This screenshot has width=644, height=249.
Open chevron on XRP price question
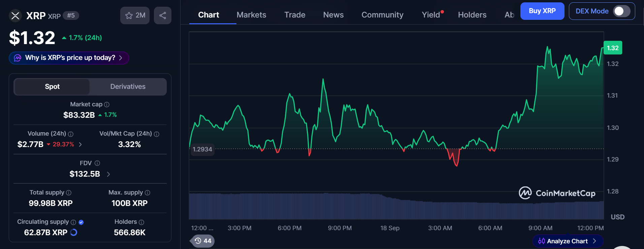coord(121,58)
